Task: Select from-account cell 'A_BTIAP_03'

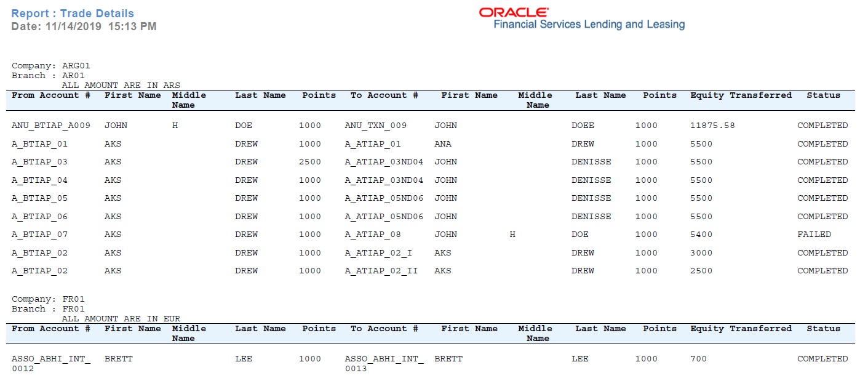Action: point(40,162)
